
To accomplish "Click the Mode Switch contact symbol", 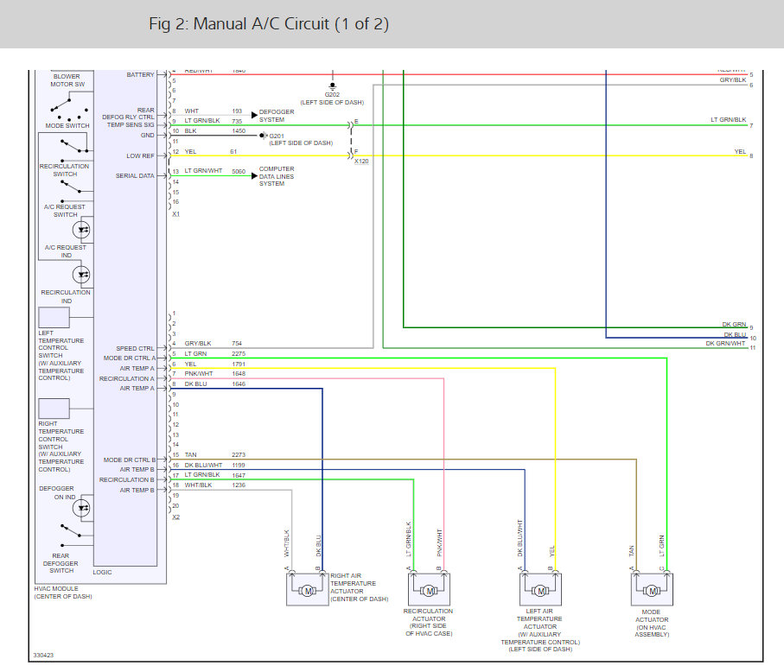I will 69,109.
